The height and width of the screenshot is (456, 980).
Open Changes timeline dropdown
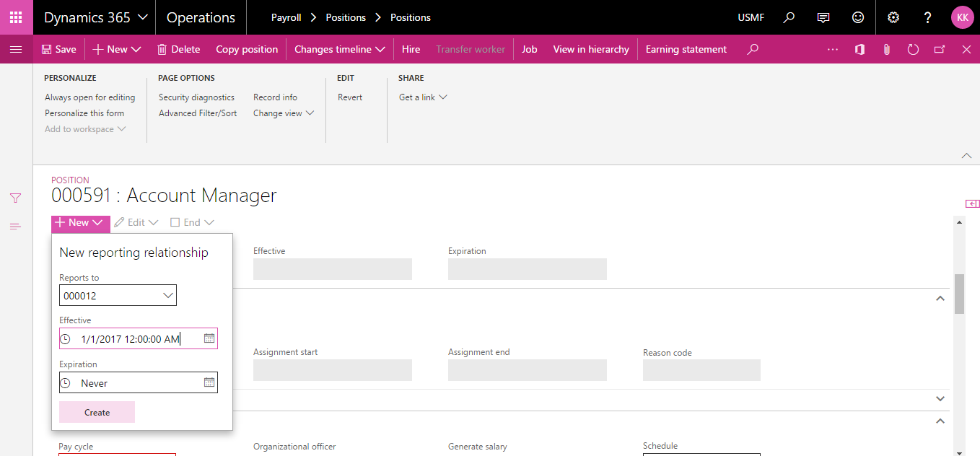(x=339, y=49)
